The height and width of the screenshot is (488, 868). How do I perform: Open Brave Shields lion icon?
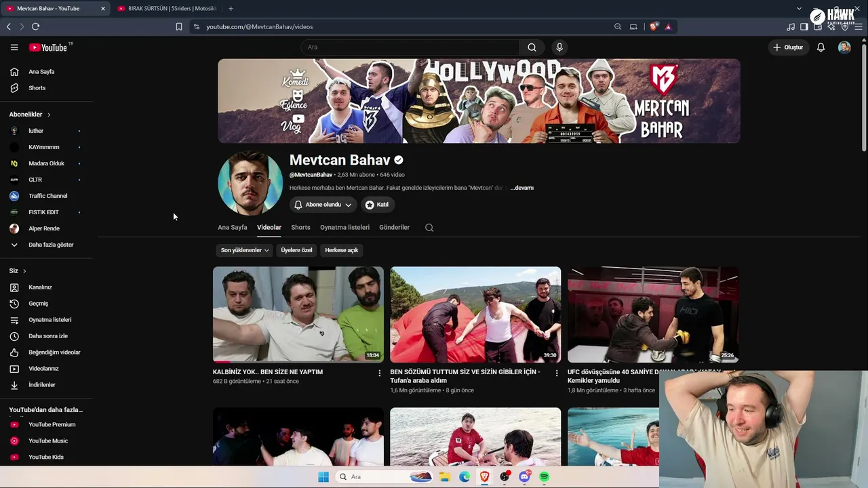(654, 26)
